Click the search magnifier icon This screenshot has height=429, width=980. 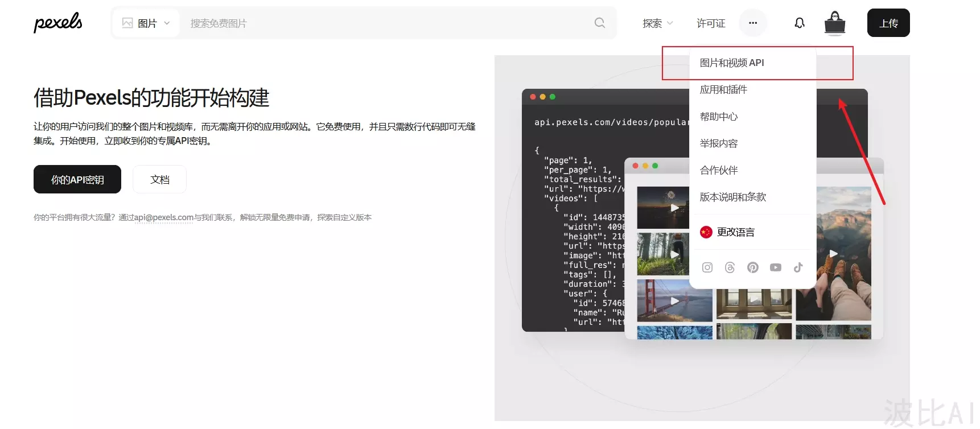click(600, 23)
